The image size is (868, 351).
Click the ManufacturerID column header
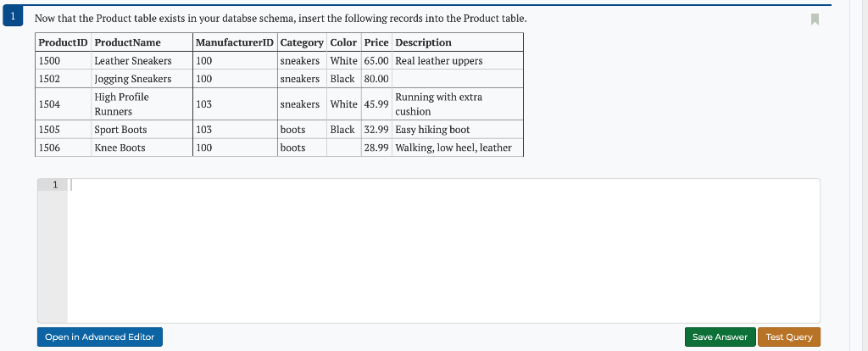click(x=236, y=42)
